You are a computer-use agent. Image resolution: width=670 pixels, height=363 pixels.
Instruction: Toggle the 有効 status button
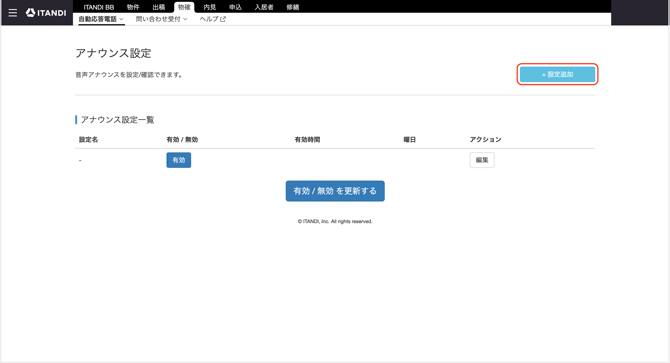click(179, 160)
